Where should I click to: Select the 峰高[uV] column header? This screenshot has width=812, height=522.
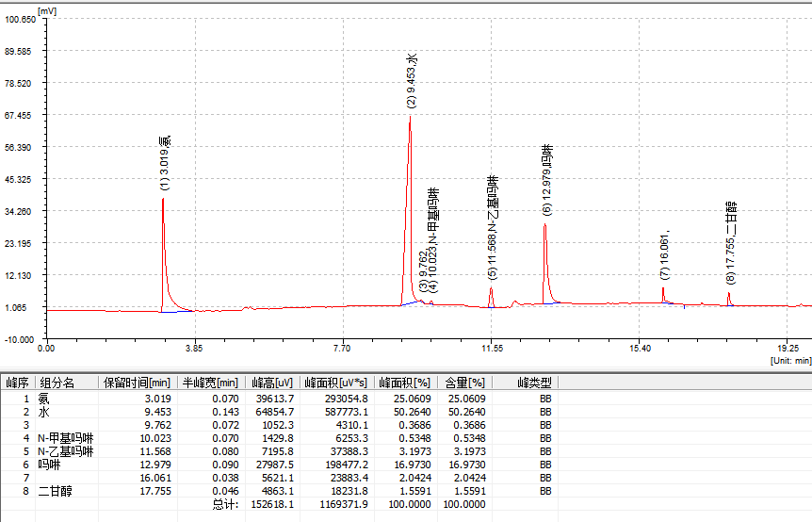[272, 383]
